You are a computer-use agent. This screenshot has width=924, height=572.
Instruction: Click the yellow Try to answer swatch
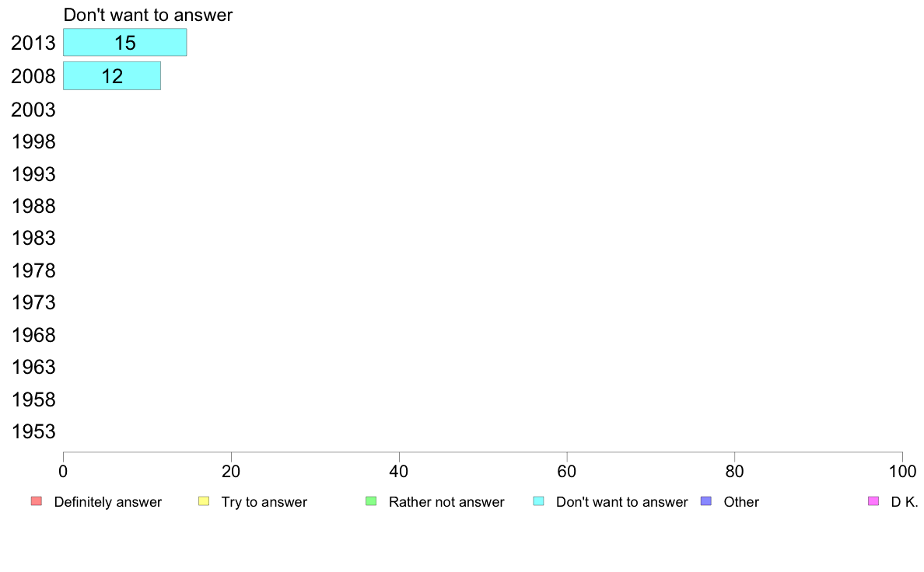[x=203, y=501]
